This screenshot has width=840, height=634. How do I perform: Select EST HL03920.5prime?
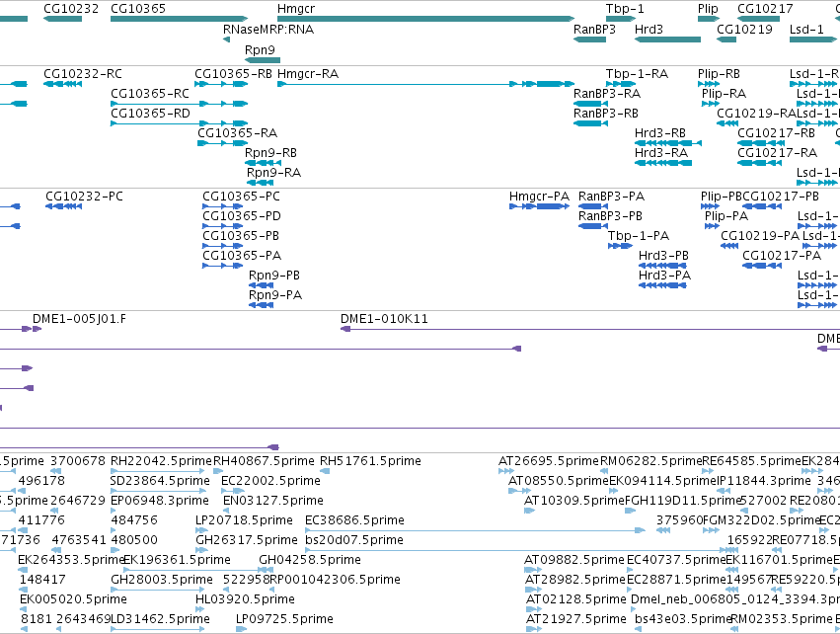coord(245,599)
